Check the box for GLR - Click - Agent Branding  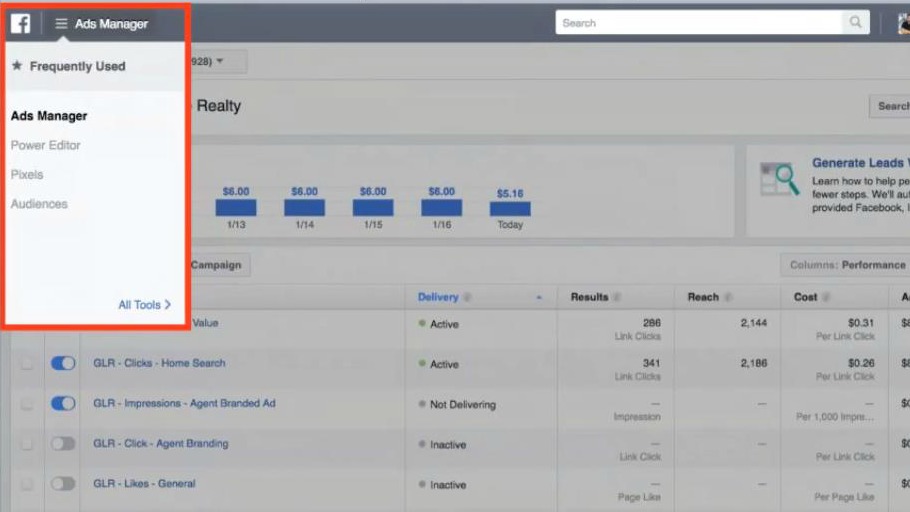(x=27, y=444)
